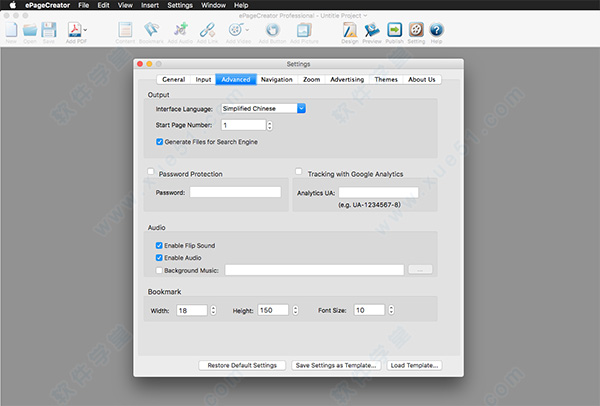Open the Insert menu
The height and width of the screenshot is (406, 600).
point(150,5)
